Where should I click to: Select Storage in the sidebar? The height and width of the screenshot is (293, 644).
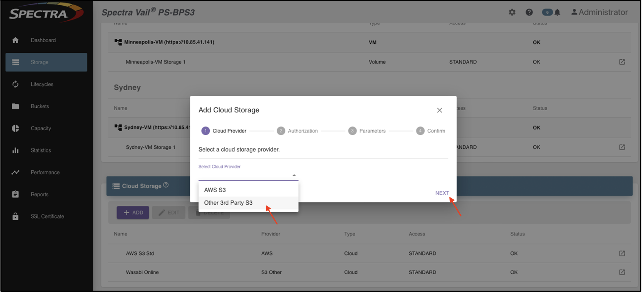coord(46,62)
